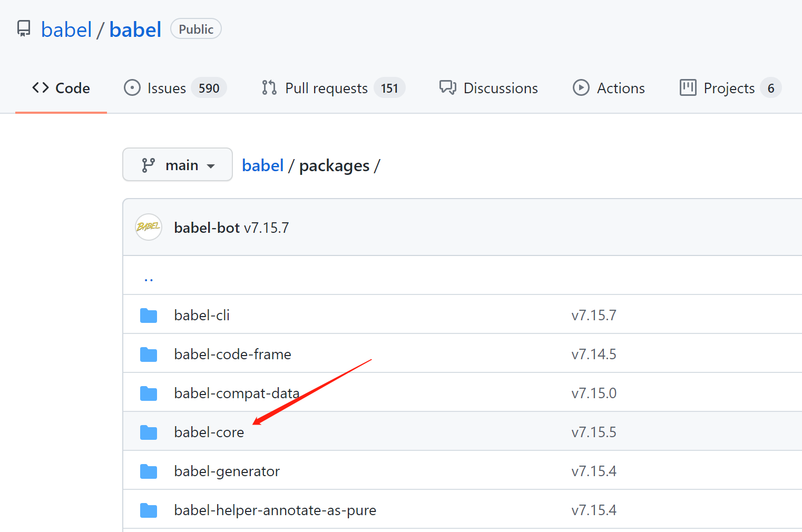The height and width of the screenshot is (532, 802).
Task: Click the repository icon beside babel
Action: pos(24,28)
